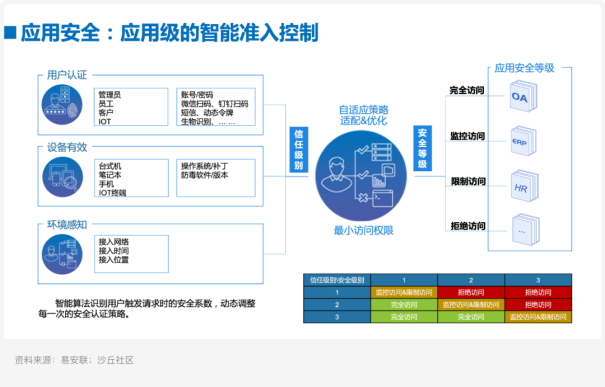The width and height of the screenshot is (605, 387).
Task: Click the orange 监控访问&限制访问 cell in row 3
Action: [538, 317]
